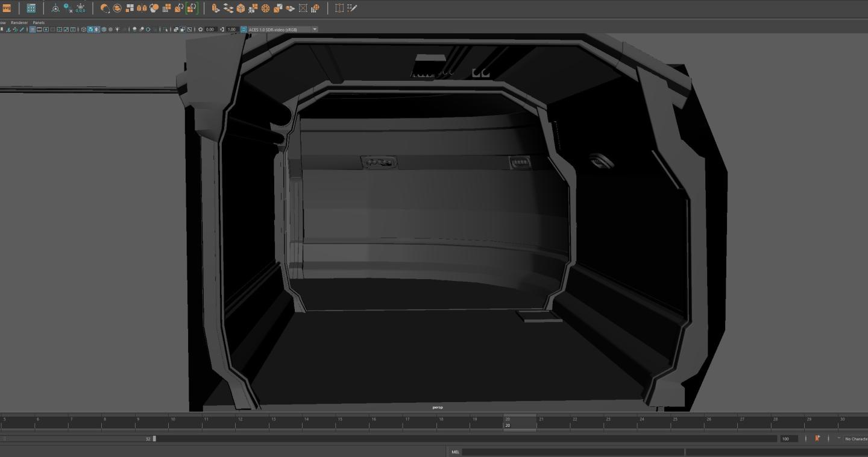Toggle the resolution gate display

(46, 29)
